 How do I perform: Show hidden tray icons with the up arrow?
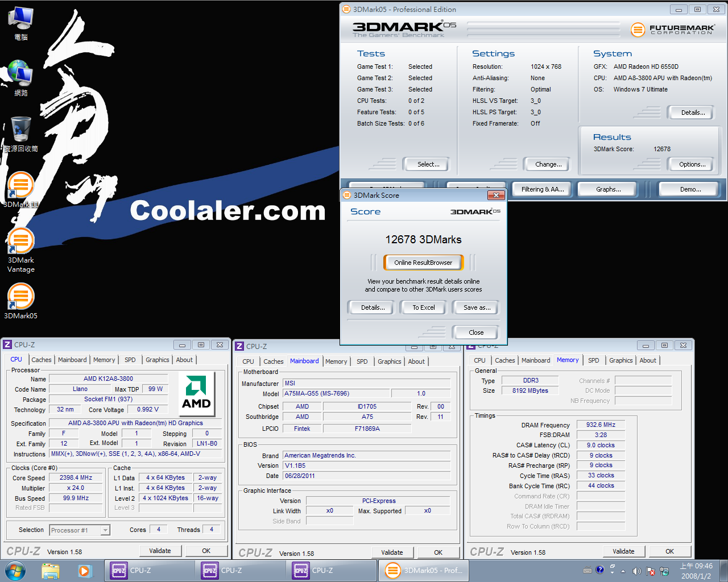[x=623, y=571]
